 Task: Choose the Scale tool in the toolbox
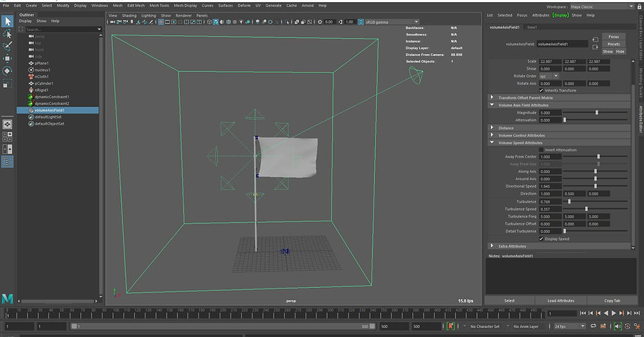pyautogui.click(x=7, y=84)
